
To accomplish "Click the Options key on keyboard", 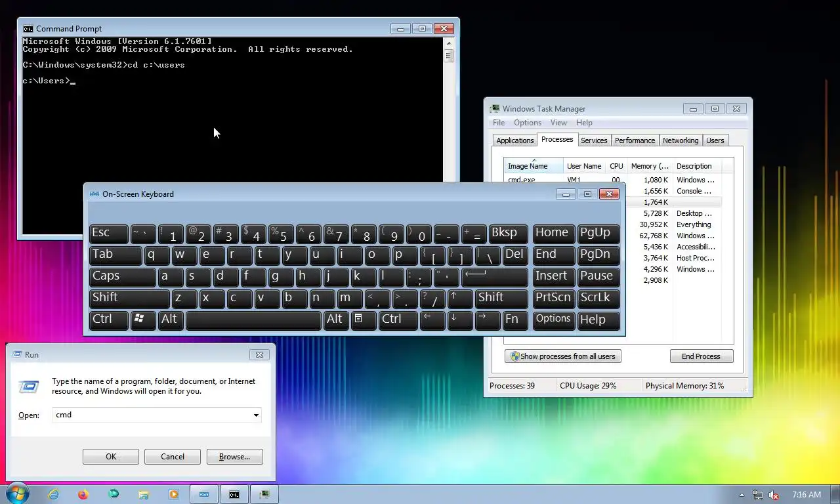I will coord(553,320).
